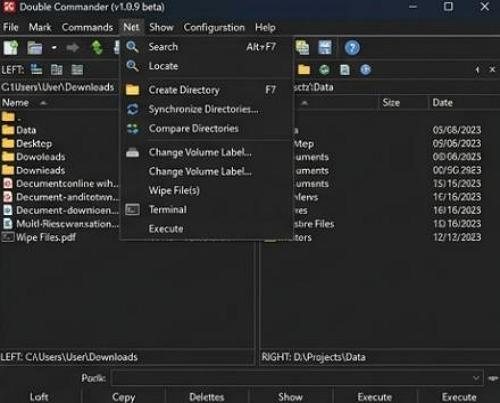This screenshot has width=500, height=403.
Task: Expand the small toolbar dropdown arrow near folder icon
Action: pyautogui.click(x=54, y=48)
